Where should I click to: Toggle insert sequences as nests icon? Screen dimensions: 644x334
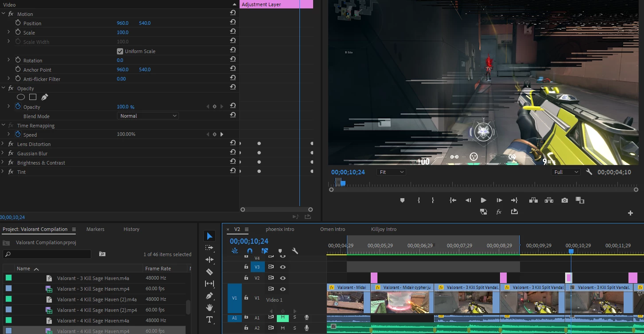(235, 251)
